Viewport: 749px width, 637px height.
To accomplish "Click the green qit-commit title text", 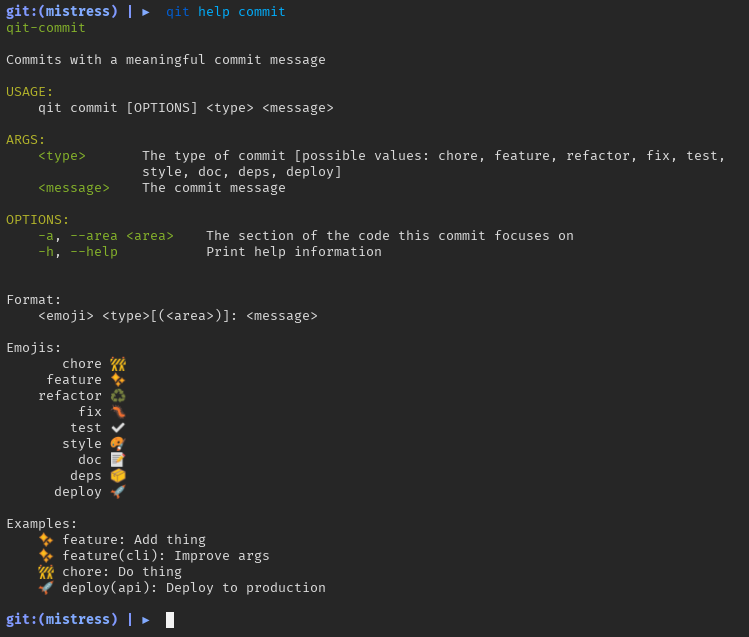I will 46,28.
